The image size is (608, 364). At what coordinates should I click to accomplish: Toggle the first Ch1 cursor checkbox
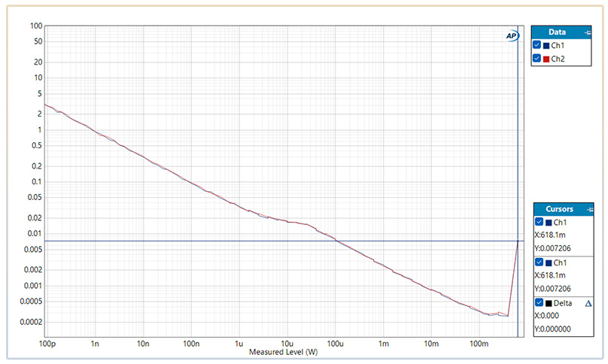point(538,223)
